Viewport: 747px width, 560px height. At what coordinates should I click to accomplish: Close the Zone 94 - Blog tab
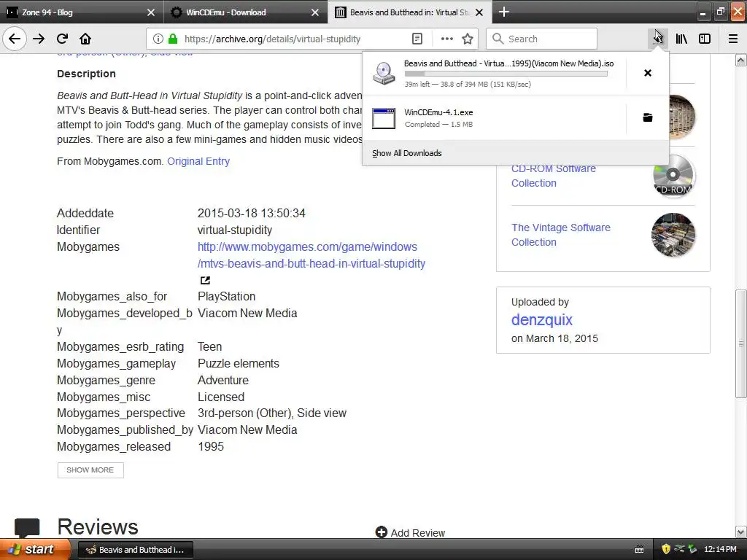pyautogui.click(x=150, y=12)
